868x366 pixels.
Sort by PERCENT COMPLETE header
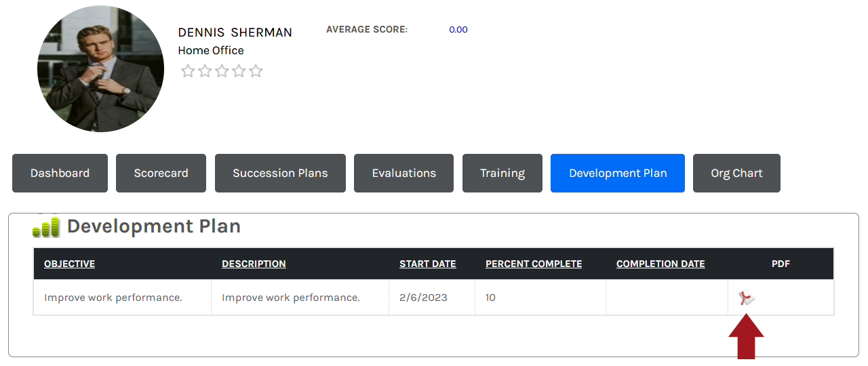pyautogui.click(x=534, y=264)
